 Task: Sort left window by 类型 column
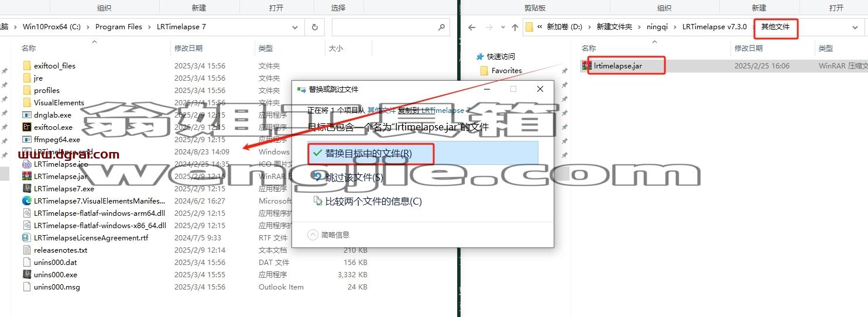[266, 49]
